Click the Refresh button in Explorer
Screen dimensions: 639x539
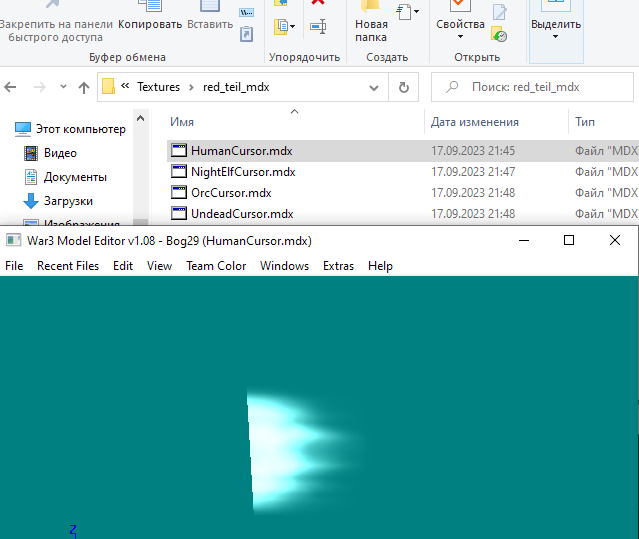[x=403, y=87]
